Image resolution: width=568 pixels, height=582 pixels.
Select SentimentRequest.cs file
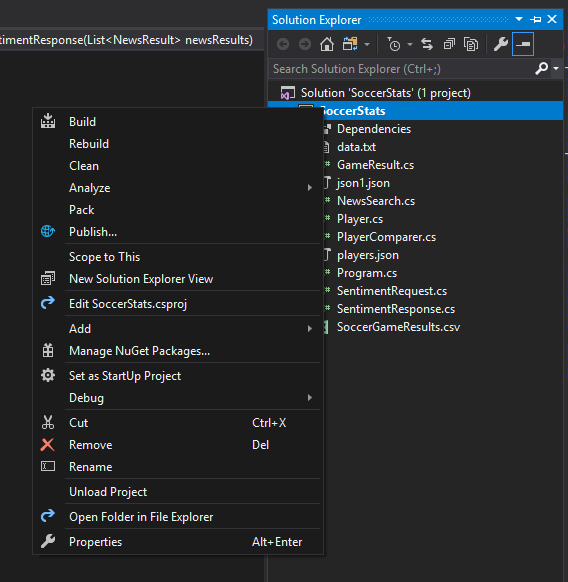click(x=392, y=291)
